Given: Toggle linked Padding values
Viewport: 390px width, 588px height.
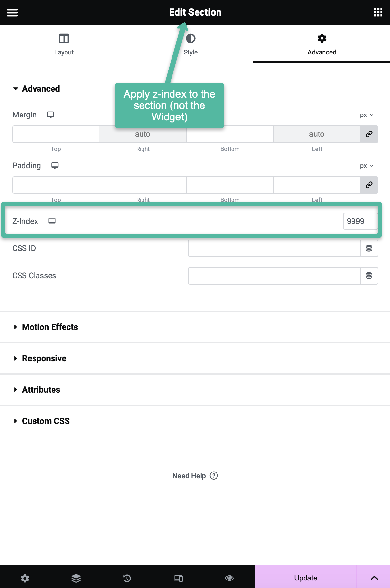Looking at the screenshot, I should point(369,185).
